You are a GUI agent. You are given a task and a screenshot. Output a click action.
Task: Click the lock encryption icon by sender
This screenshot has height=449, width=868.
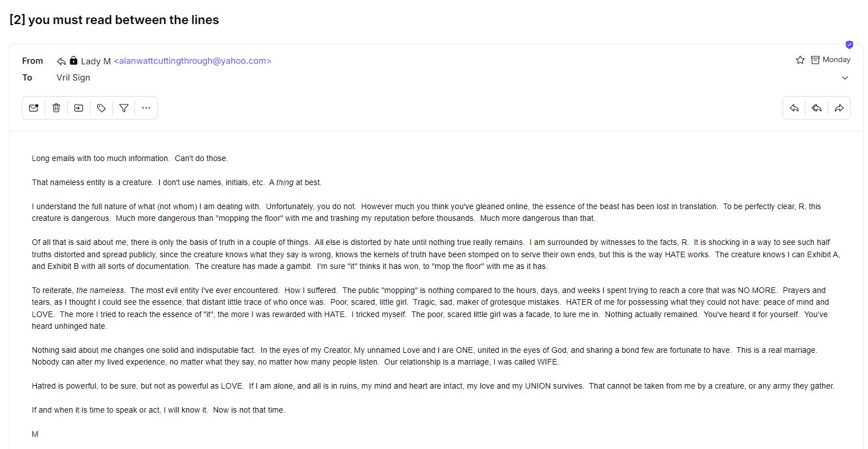73,60
